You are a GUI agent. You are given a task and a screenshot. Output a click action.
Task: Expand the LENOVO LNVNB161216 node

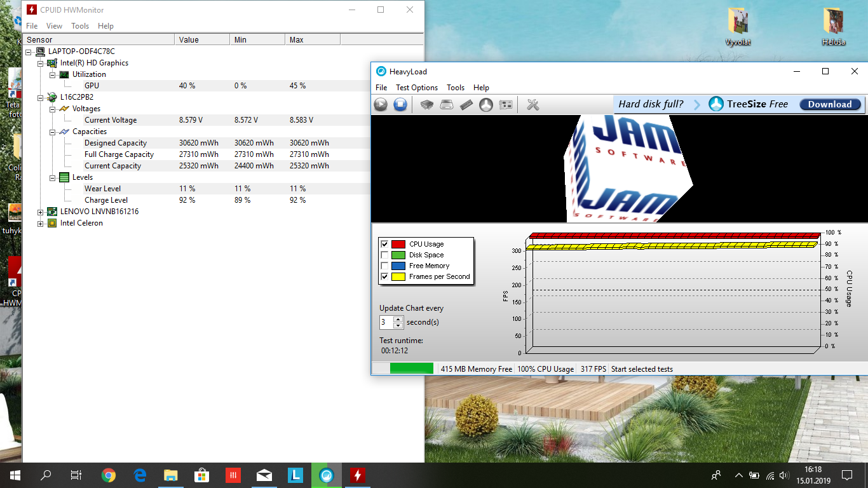(41, 212)
